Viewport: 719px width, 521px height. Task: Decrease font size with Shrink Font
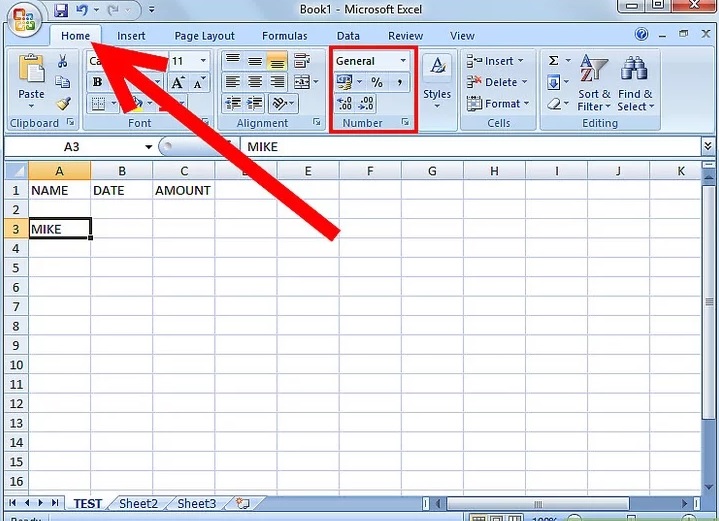click(x=199, y=83)
